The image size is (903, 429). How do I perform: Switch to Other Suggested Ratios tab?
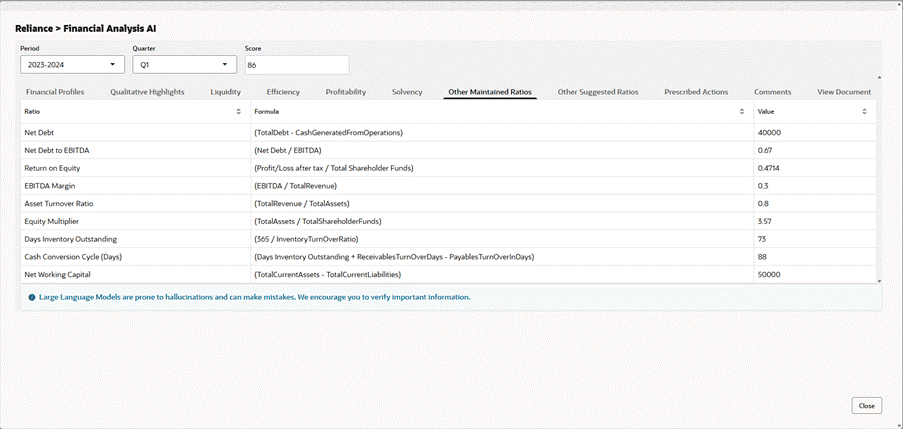click(x=598, y=92)
